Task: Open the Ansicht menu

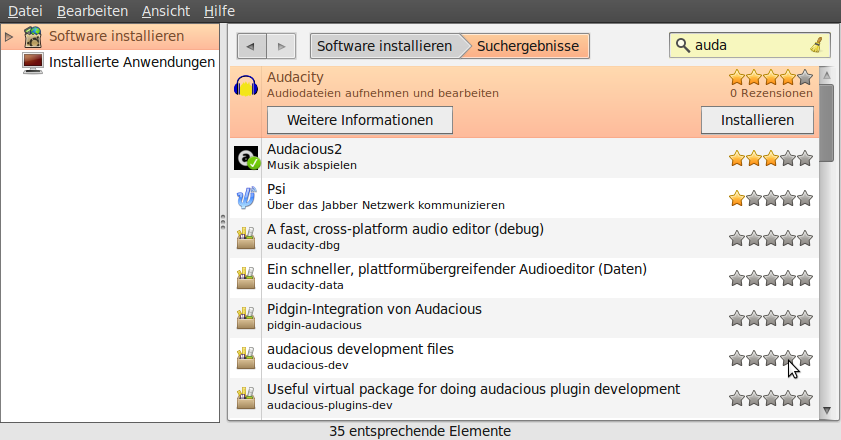Action: tap(164, 11)
